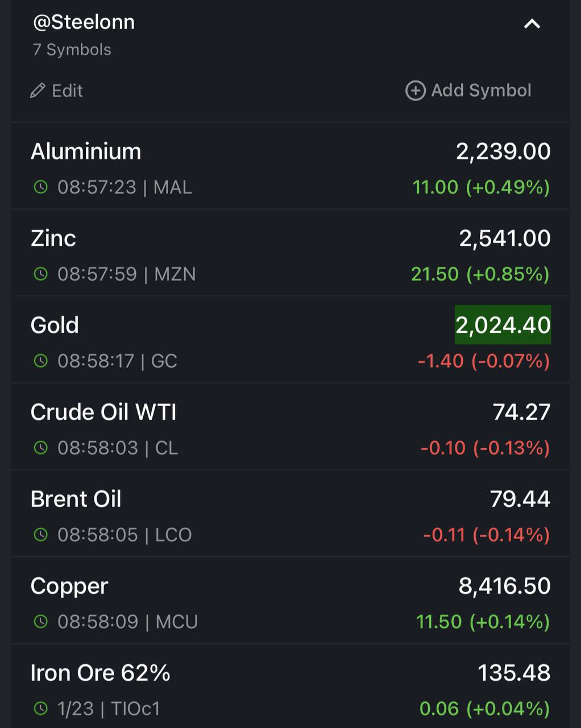The height and width of the screenshot is (728, 581).
Task: Tap the Edit text label
Action: 67,91
